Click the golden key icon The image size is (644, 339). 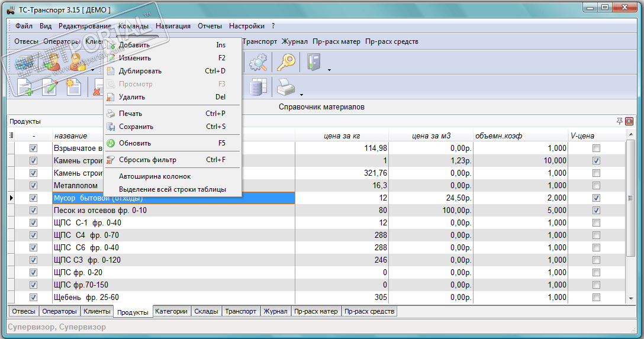[286, 62]
